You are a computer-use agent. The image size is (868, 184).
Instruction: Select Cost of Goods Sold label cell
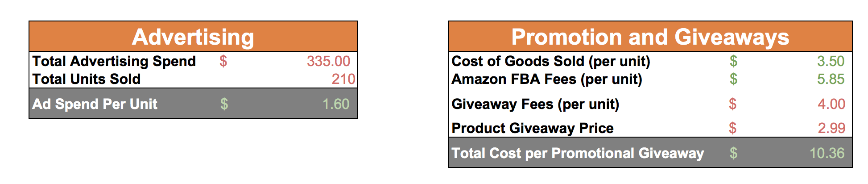[551, 61]
